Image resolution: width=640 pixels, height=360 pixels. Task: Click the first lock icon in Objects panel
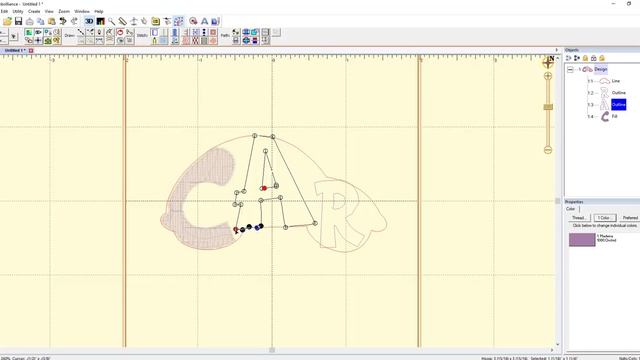[x=585, y=58]
